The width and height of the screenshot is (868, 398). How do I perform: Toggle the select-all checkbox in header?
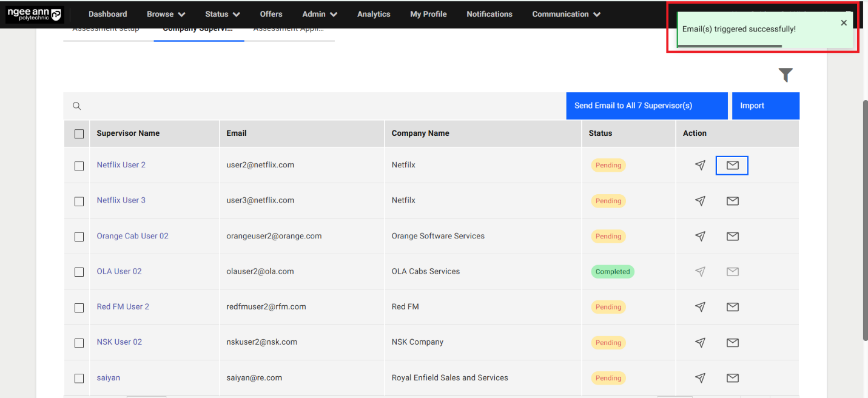pos(79,134)
